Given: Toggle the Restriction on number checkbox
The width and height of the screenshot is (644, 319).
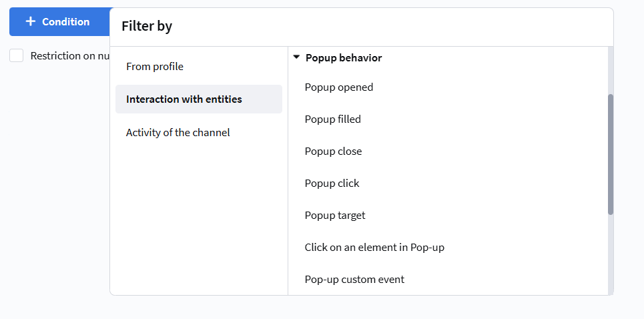Looking at the screenshot, I should point(17,56).
